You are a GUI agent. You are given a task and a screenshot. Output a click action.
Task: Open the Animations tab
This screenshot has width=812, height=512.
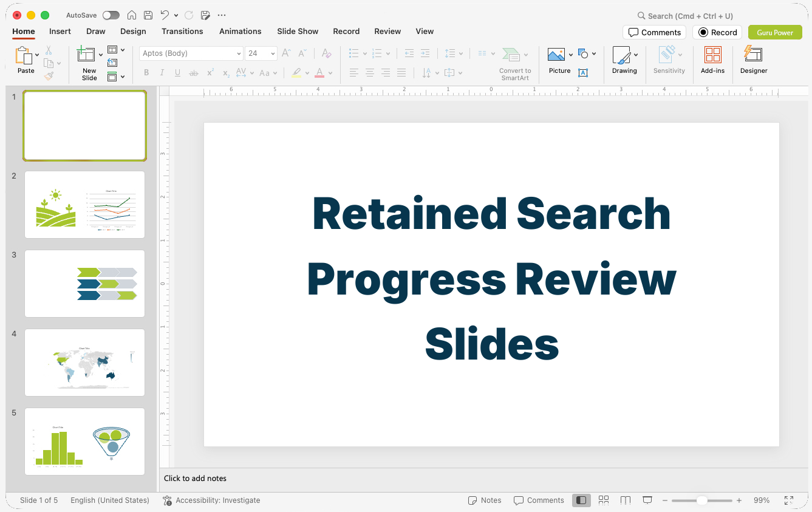[241, 31]
